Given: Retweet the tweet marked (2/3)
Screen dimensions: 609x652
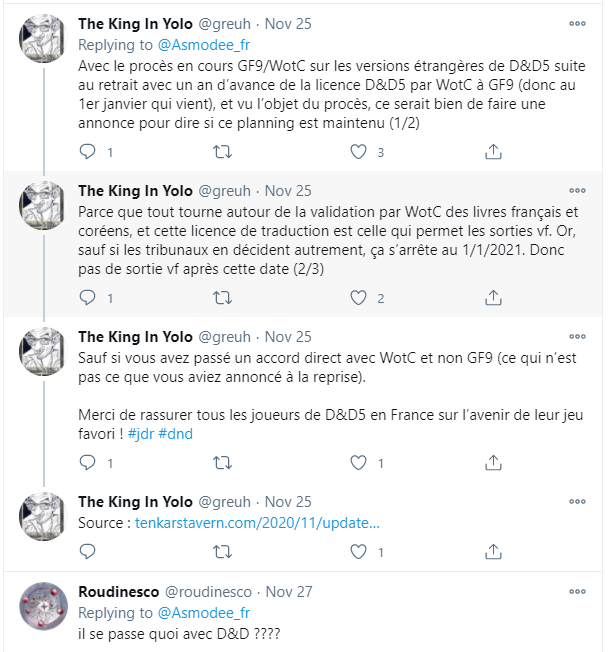Looking at the screenshot, I should [x=224, y=297].
